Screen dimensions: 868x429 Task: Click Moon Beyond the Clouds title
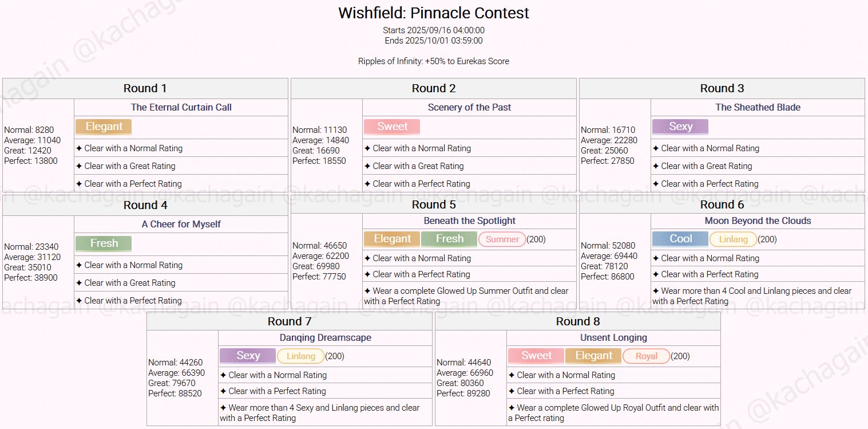coord(758,221)
